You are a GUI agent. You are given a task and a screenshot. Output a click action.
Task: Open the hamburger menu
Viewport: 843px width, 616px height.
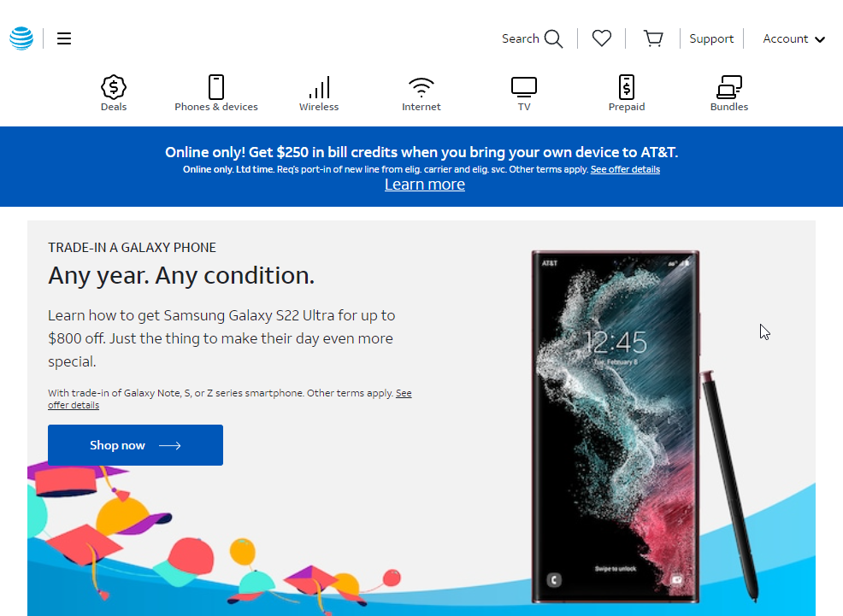pyautogui.click(x=64, y=38)
